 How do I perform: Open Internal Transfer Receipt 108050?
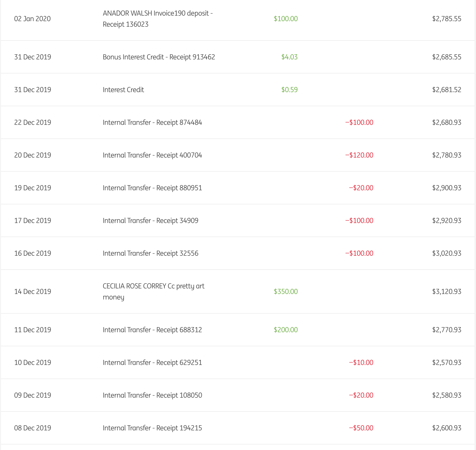click(152, 395)
